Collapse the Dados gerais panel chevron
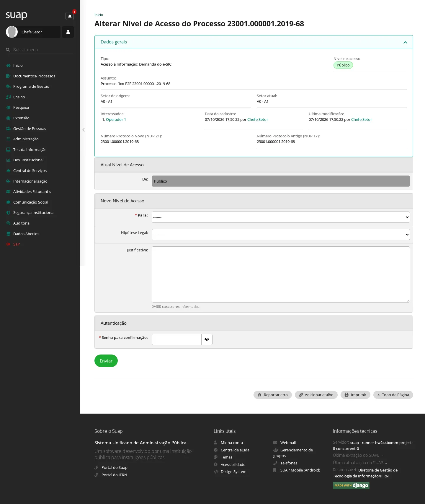 (x=405, y=43)
